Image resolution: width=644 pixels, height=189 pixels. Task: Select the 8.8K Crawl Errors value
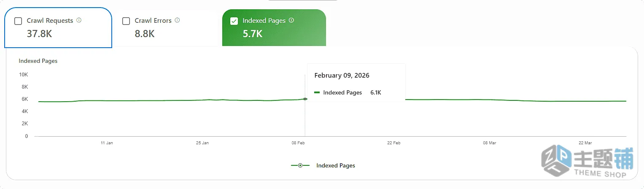145,34
